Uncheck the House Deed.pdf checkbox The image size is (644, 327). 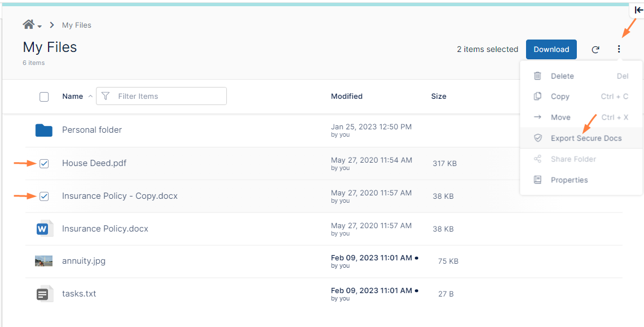click(44, 164)
